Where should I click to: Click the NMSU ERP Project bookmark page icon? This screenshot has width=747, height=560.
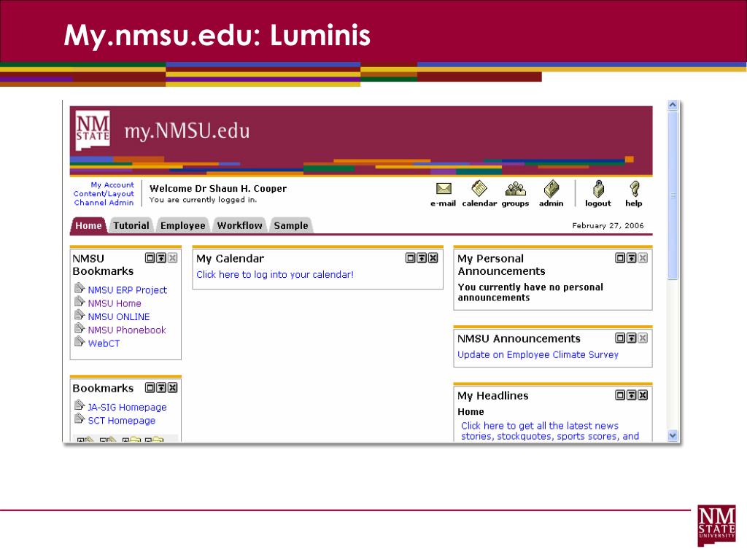pos(80,288)
